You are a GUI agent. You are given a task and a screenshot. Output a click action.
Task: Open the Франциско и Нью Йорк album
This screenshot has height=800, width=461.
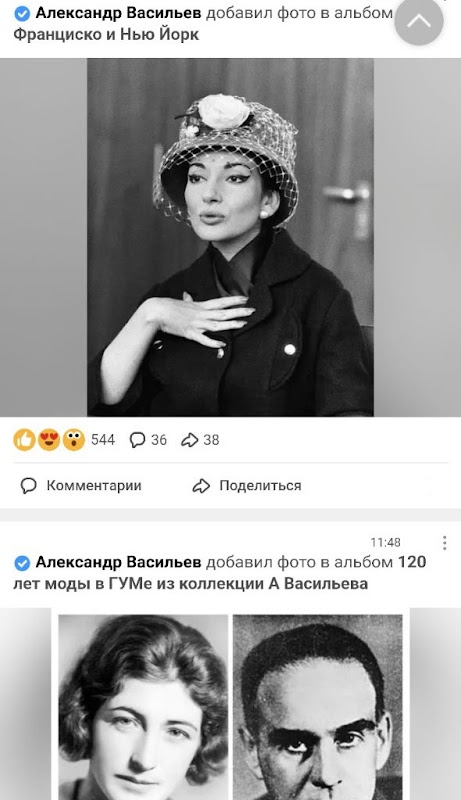point(106,35)
